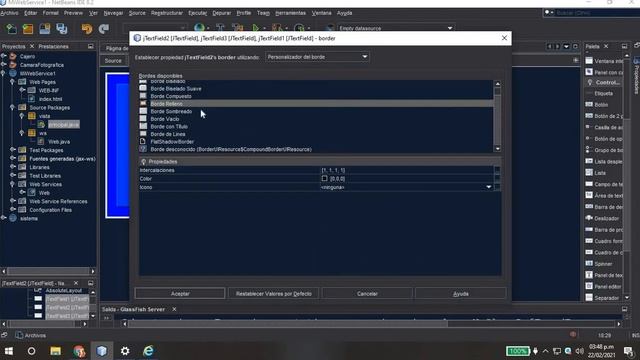640x360 pixels.
Task: Open the 'Empty datasource' dropdown in toolbar
Action: 395,29
